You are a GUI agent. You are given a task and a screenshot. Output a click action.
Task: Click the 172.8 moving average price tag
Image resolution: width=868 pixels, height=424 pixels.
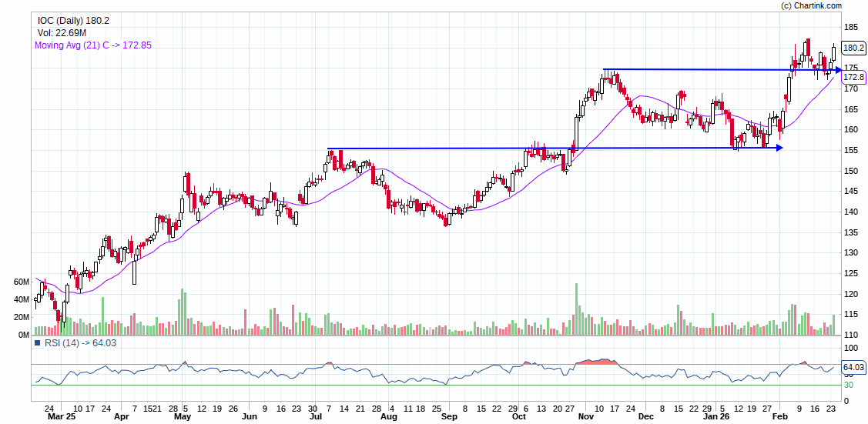click(x=853, y=77)
